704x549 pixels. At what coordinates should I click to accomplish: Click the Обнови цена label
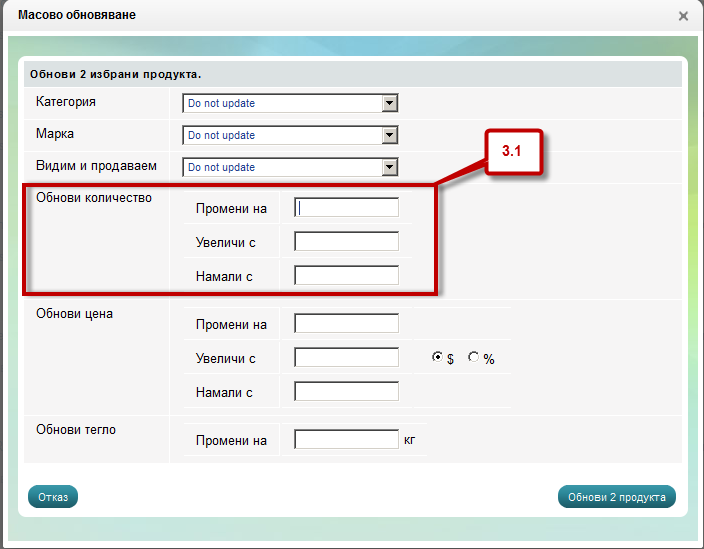tap(75, 314)
